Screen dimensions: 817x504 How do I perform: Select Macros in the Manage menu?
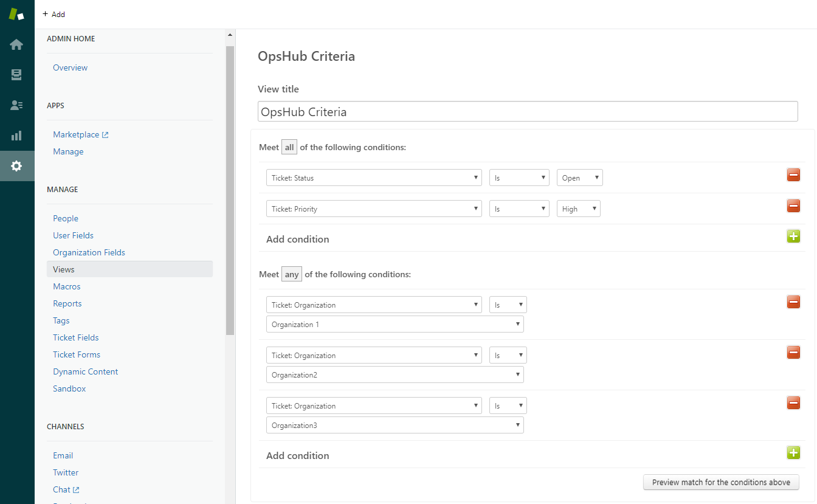click(x=67, y=286)
